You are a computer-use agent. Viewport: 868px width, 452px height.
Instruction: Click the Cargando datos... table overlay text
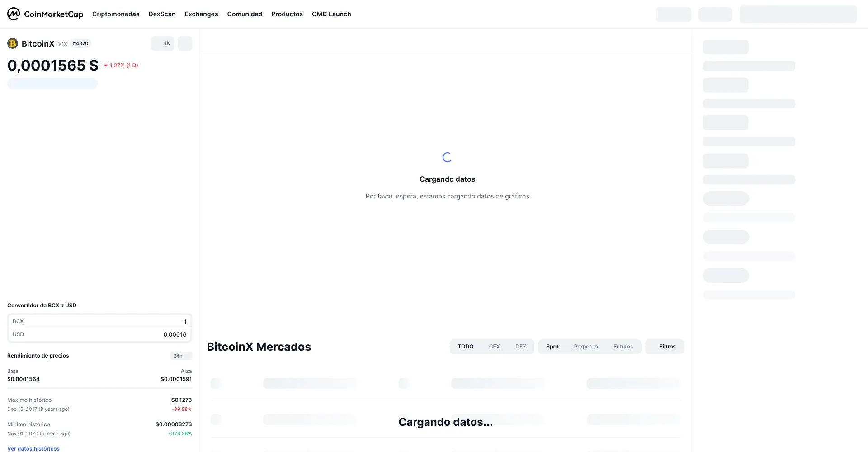tap(445, 422)
